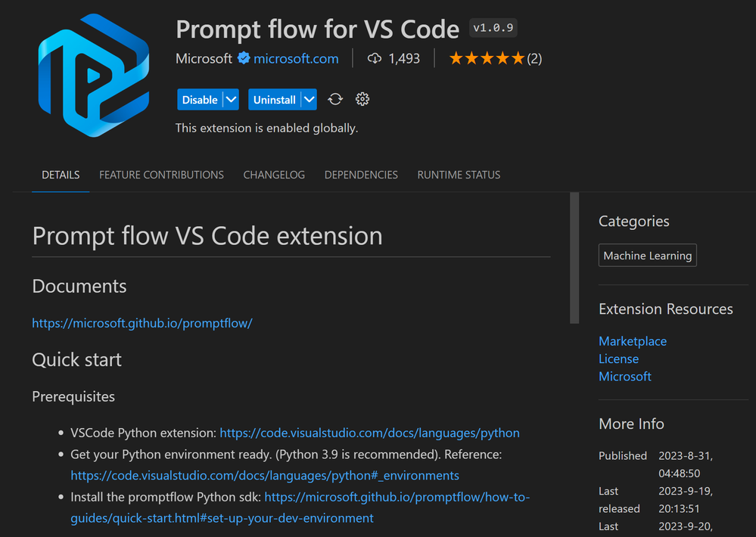Open the microsoft.com publisher link
This screenshot has width=756, height=537.
296,58
